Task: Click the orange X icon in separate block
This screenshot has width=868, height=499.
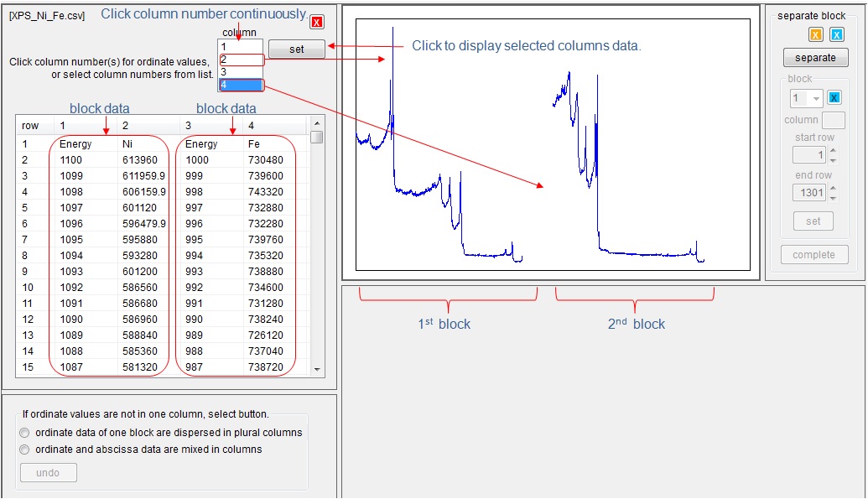Action: 815,34
